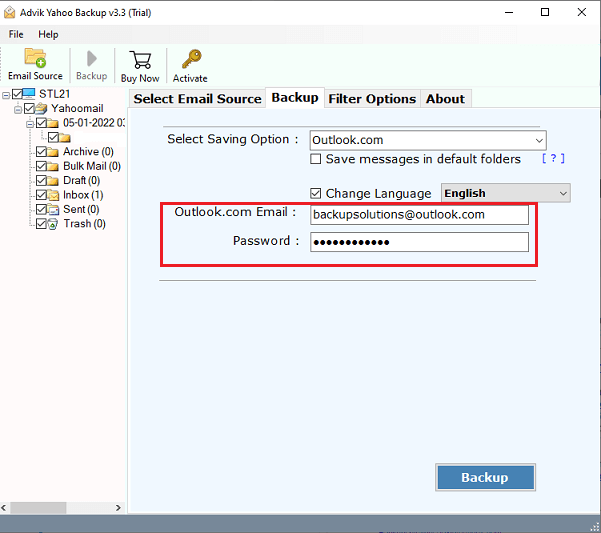Uncheck the Trash (0) checkbox
Image resolution: width=601 pixels, height=533 pixels.
point(41,224)
